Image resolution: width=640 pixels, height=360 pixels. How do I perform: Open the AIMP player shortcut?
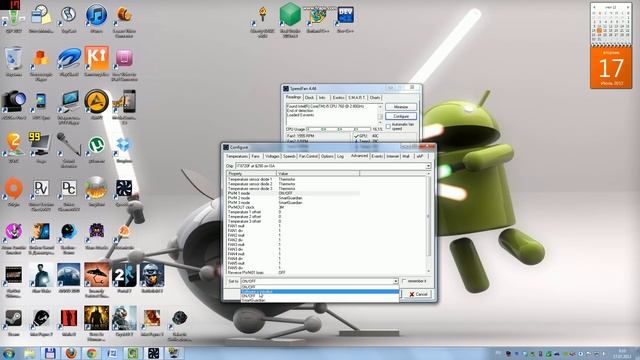click(96, 104)
